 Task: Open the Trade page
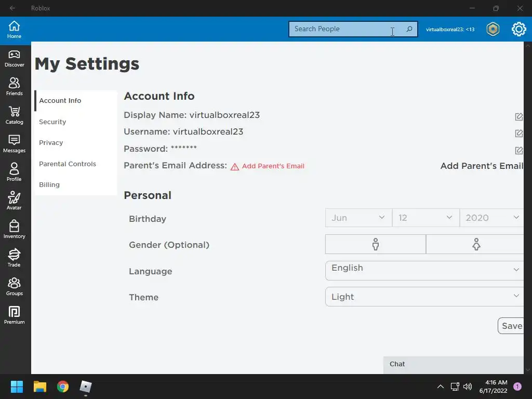click(x=14, y=258)
